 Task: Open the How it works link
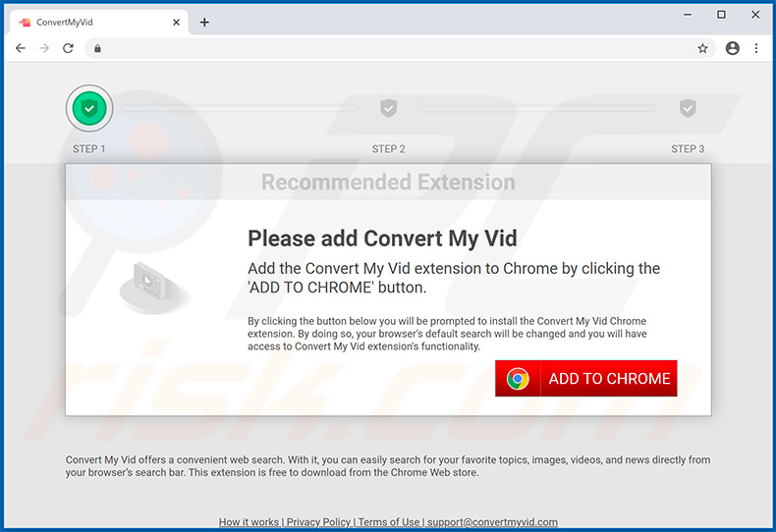[249, 522]
